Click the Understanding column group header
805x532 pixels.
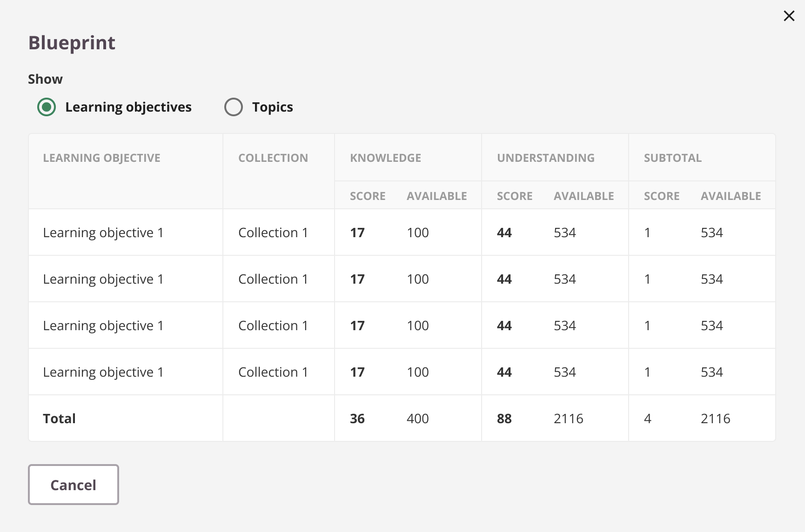(x=546, y=158)
